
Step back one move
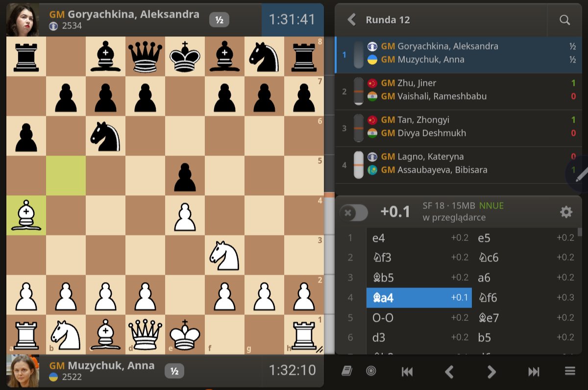[x=449, y=372]
